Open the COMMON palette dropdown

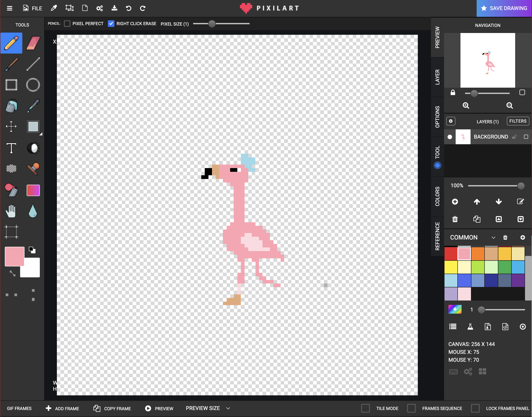pos(493,237)
